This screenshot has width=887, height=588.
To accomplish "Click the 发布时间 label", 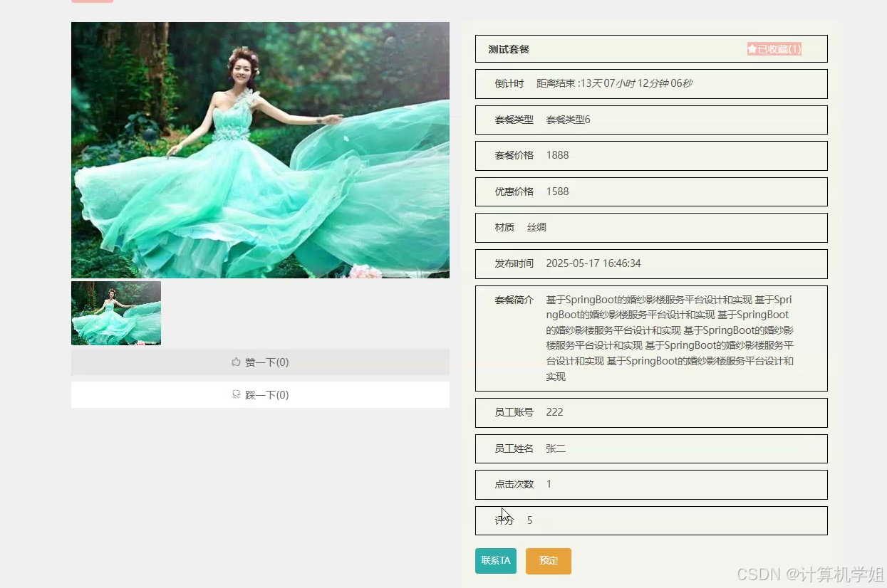I will click(514, 263).
